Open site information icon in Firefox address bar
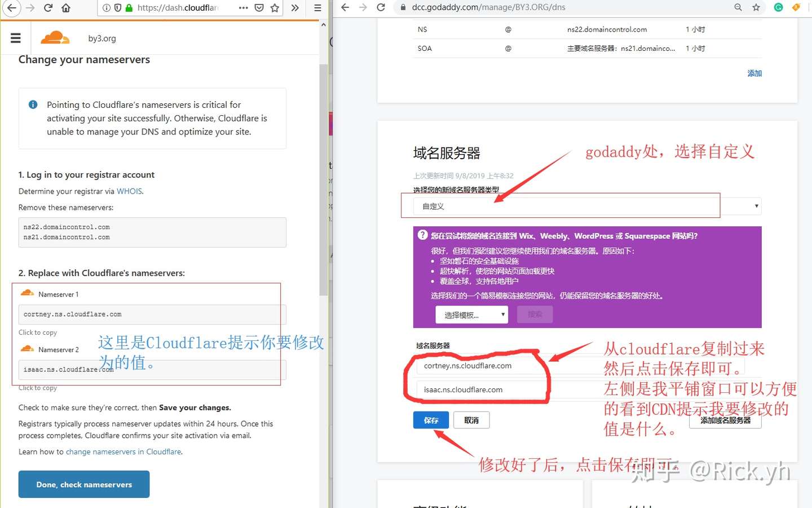This screenshot has height=508, width=812. click(x=106, y=8)
